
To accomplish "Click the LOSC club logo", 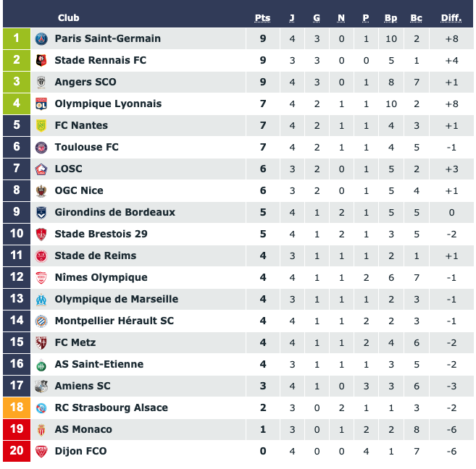I will click(x=41, y=169).
